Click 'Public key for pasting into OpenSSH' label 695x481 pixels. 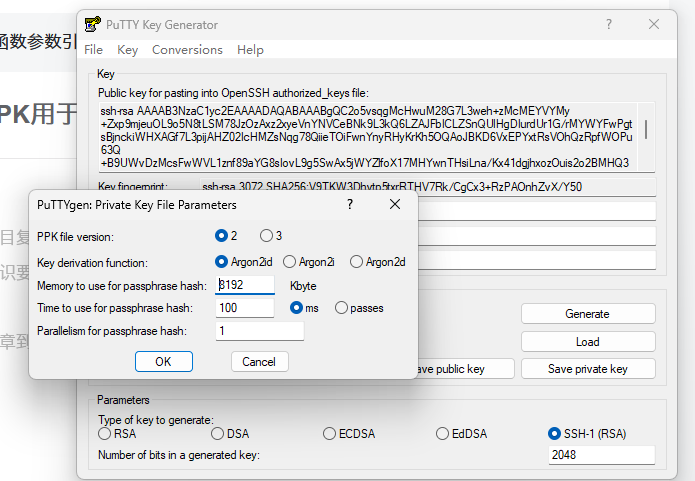233,93
